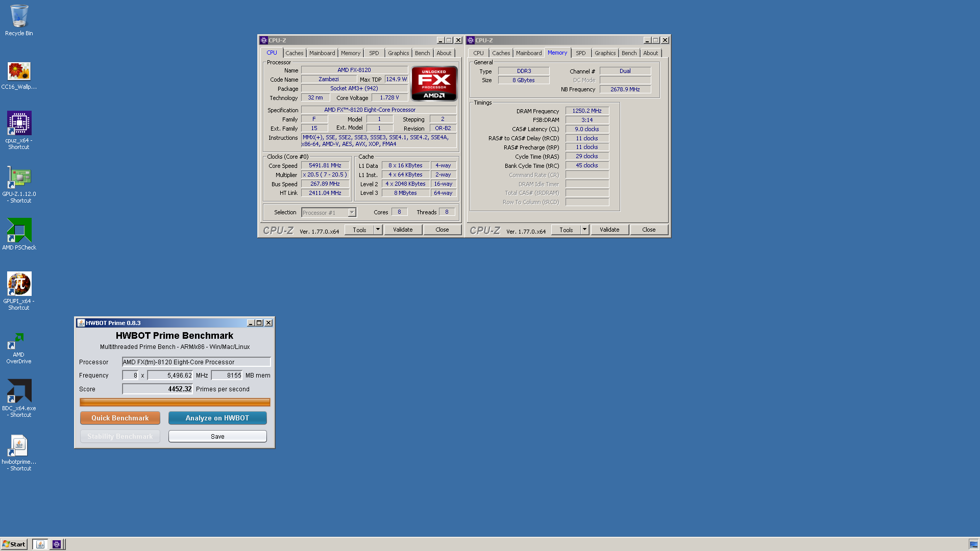
Task: Click the 5,496.62 MHz frequency field
Action: 170,375
